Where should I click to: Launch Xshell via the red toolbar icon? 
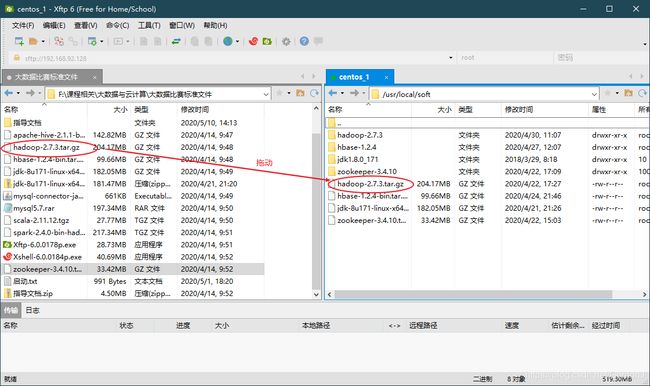click(x=253, y=41)
